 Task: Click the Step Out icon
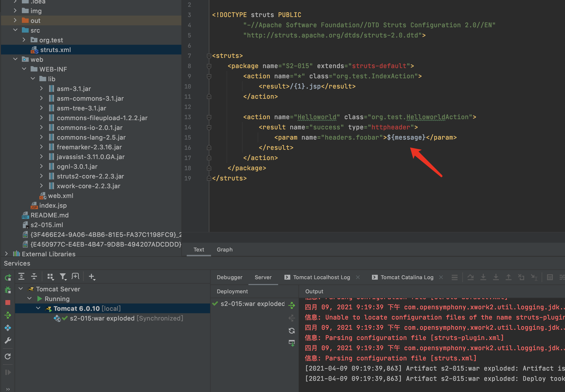click(508, 277)
